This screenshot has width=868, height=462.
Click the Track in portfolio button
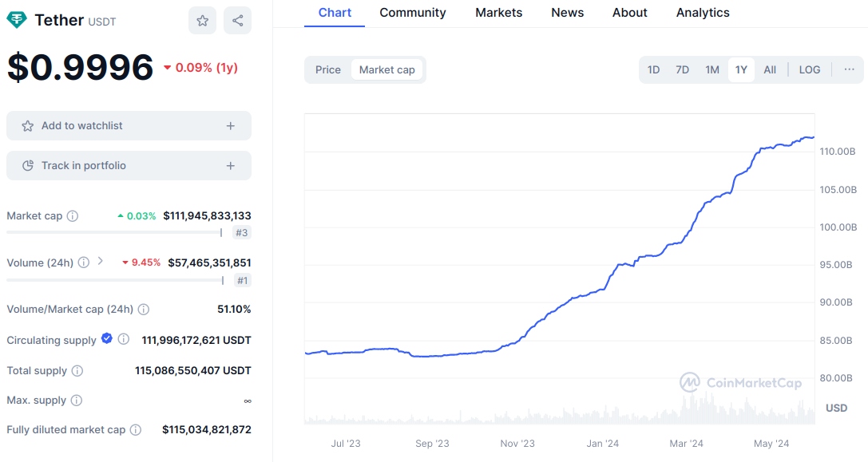(x=129, y=165)
